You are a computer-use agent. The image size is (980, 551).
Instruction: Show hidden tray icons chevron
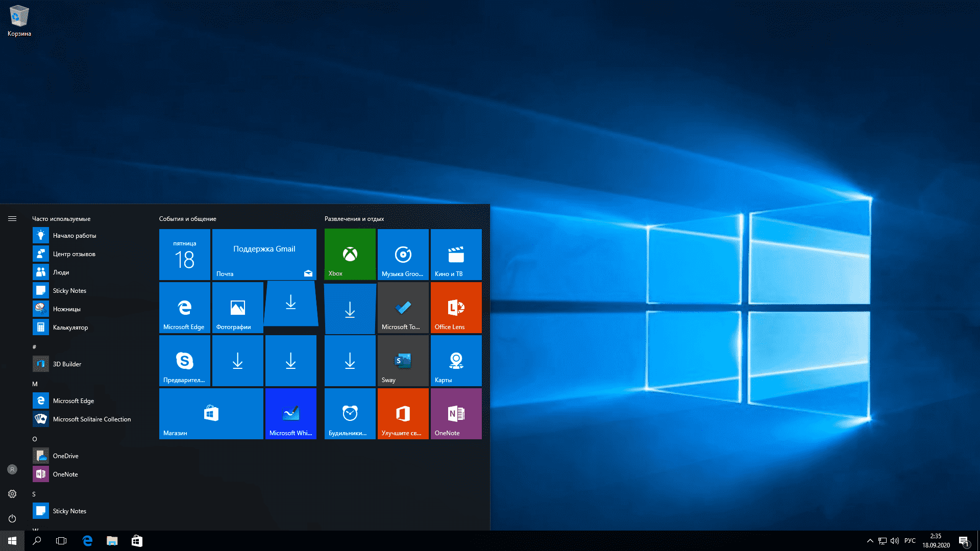pos(870,541)
